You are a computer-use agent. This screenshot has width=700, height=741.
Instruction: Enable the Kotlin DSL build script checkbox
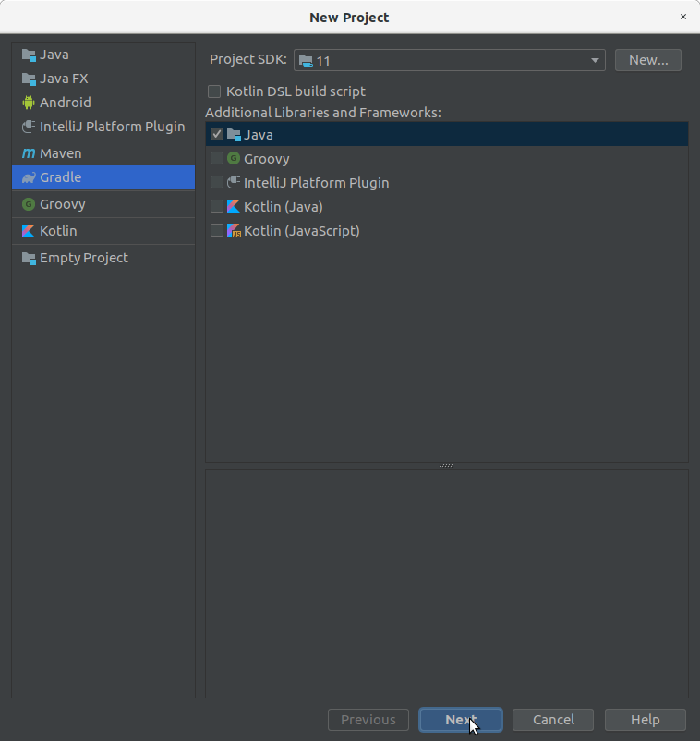[214, 91]
